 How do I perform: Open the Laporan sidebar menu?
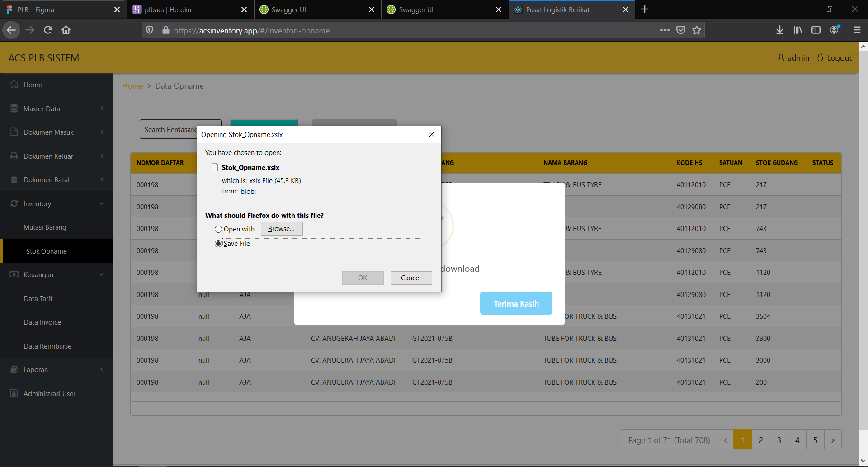(x=57, y=370)
